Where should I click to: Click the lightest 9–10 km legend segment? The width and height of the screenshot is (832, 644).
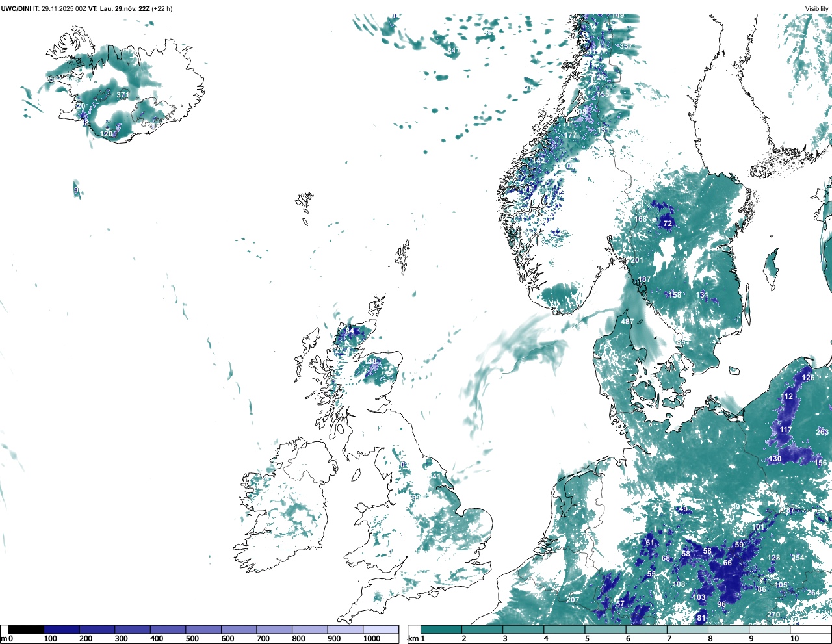tap(770, 629)
